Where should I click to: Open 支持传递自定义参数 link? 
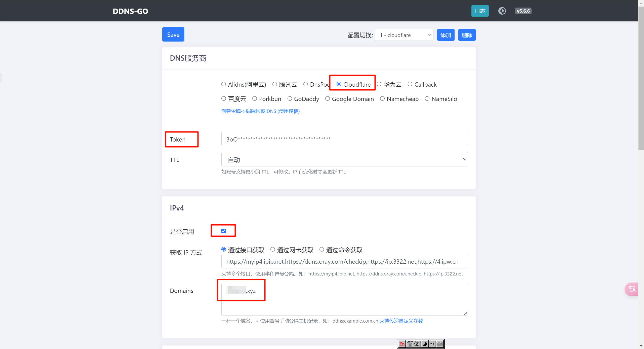[x=401, y=321]
